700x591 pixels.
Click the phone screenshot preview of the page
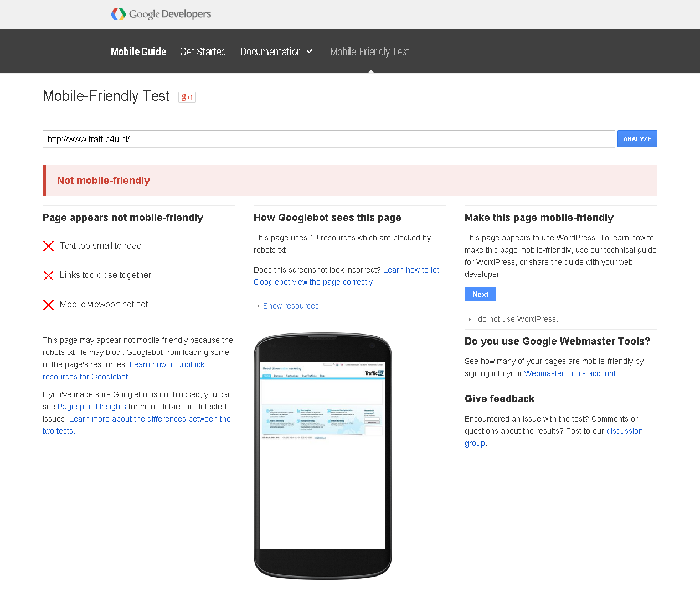coord(322,455)
